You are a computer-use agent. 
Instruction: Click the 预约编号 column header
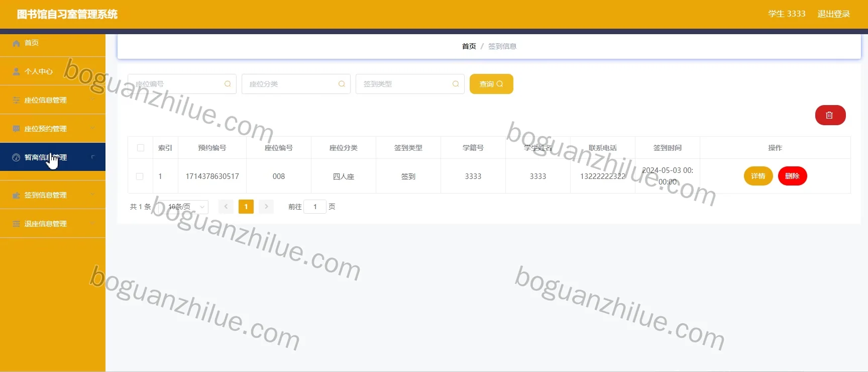[x=212, y=148]
